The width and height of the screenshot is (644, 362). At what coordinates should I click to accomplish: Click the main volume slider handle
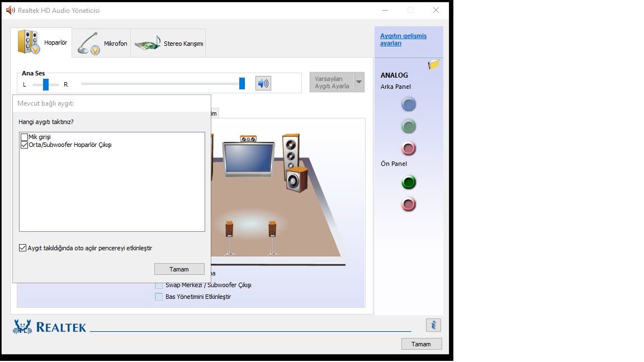242,83
